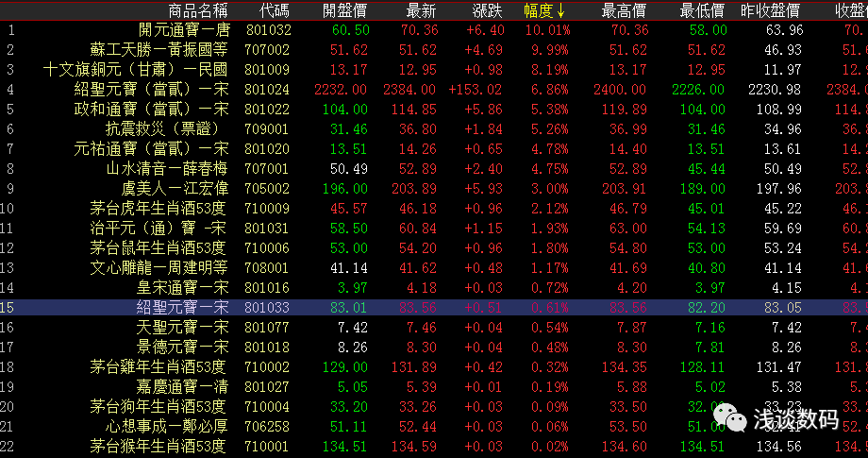This screenshot has height=458, width=868.
Task: Sort by 幅度 column header
Action: [x=544, y=10]
